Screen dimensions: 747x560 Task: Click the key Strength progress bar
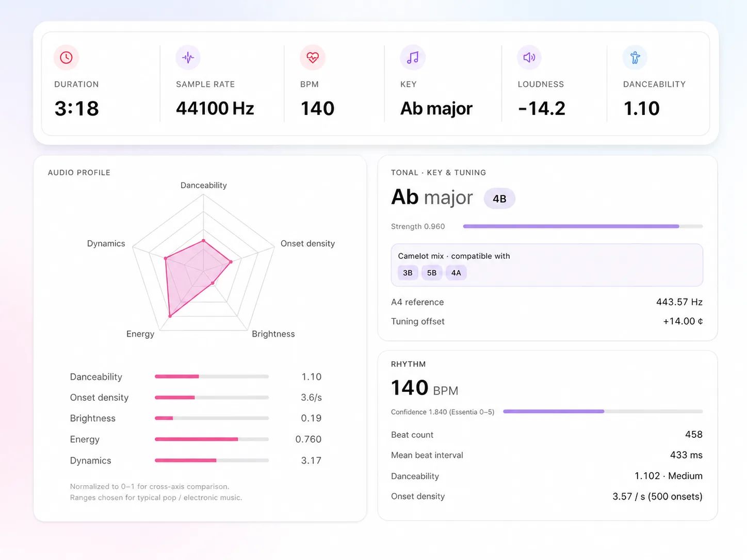[x=583, y=226]
